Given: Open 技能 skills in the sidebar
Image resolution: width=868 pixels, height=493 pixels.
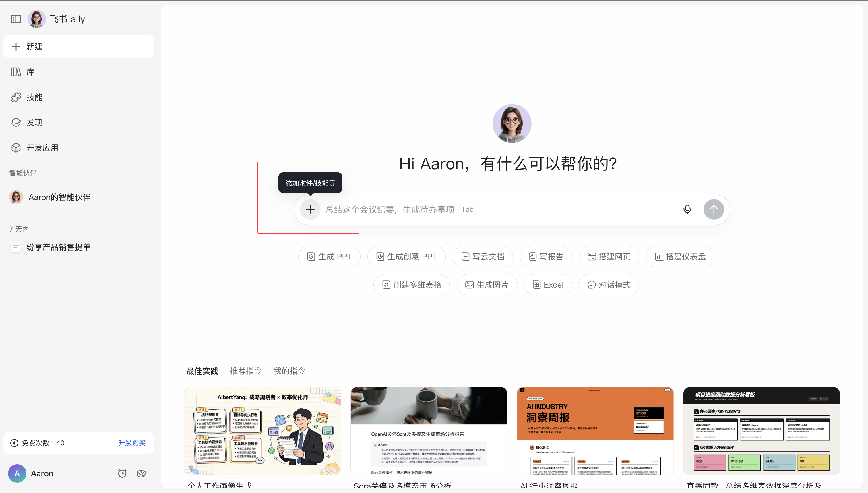Looking at the screenshot, I should click(x=34, y=97).
